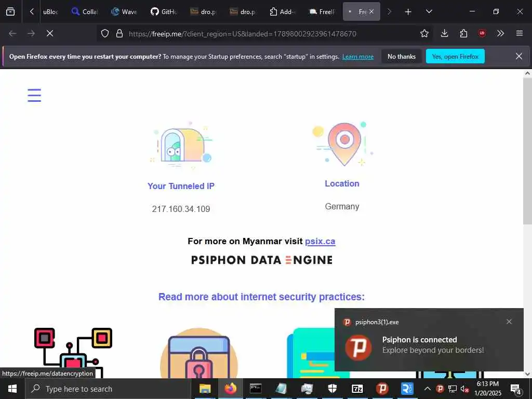Switch to the GitHub tab

(164, 12)
